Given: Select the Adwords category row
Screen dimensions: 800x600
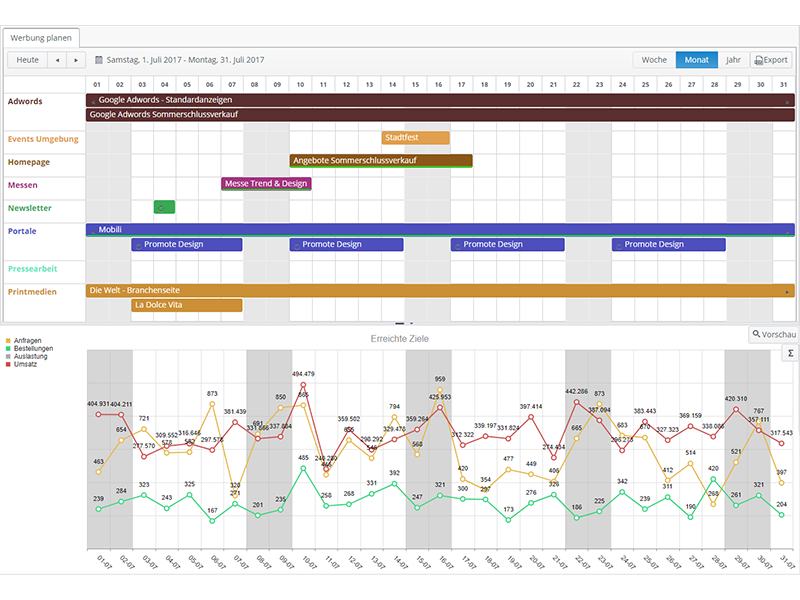Looking at the screenshot, I should [25, 101].
